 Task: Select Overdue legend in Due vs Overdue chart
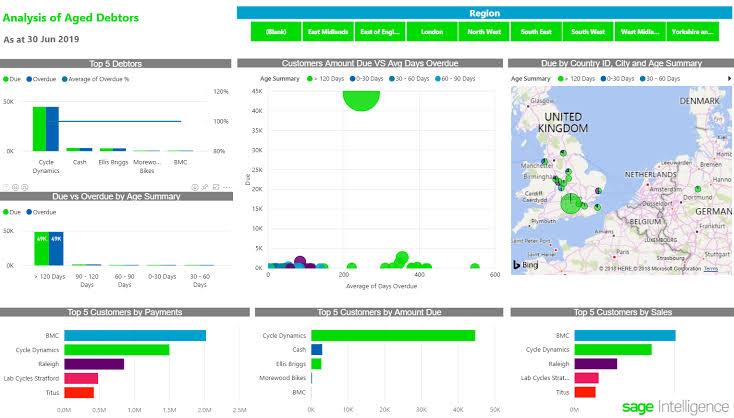[x=41, y=212]
